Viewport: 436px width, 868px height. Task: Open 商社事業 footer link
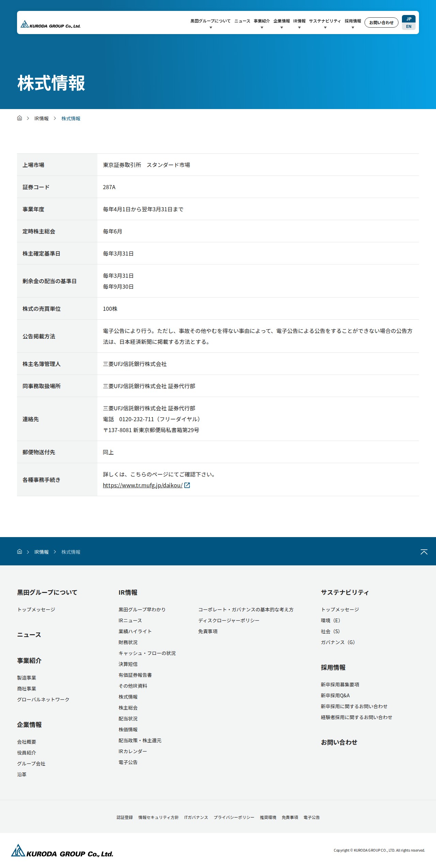(27, 689)
